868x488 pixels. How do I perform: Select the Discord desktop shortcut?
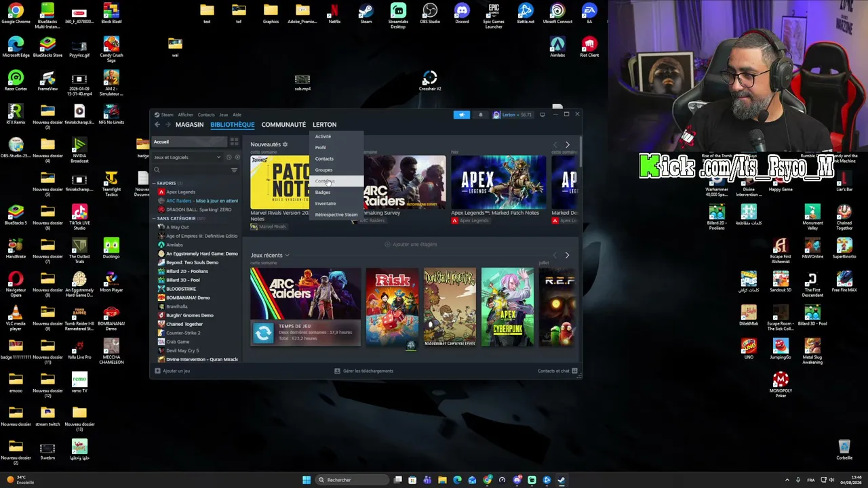coord(462,14)
